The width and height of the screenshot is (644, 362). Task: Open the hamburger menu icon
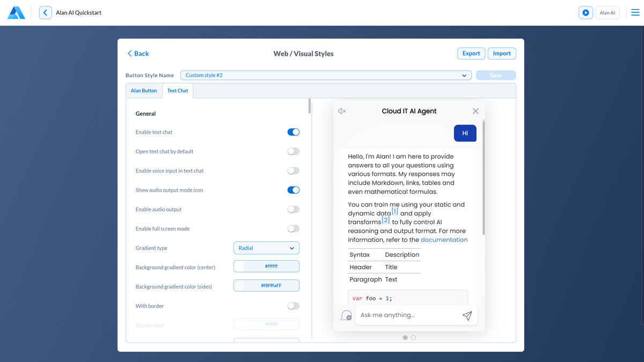(635, 13)
